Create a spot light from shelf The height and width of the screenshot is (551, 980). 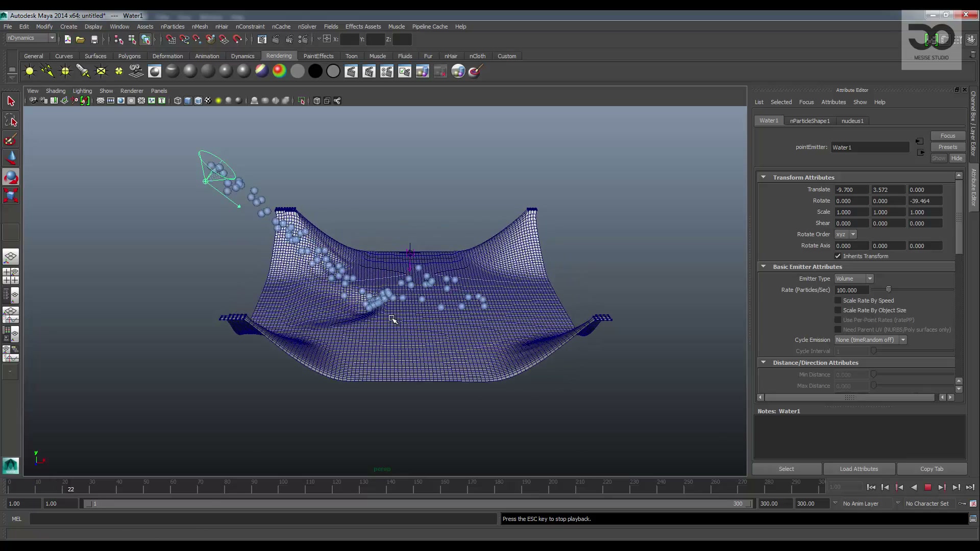click(83, 71)
